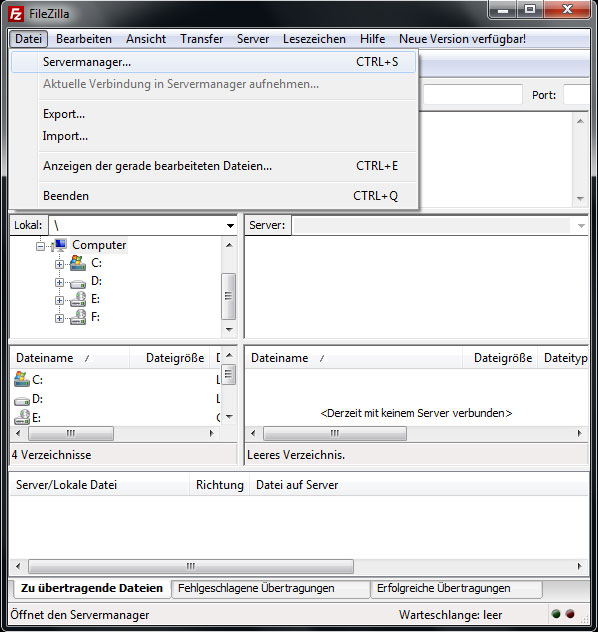
Task: Select the Computer icon in local tree
Action: (x=60, y=245)
